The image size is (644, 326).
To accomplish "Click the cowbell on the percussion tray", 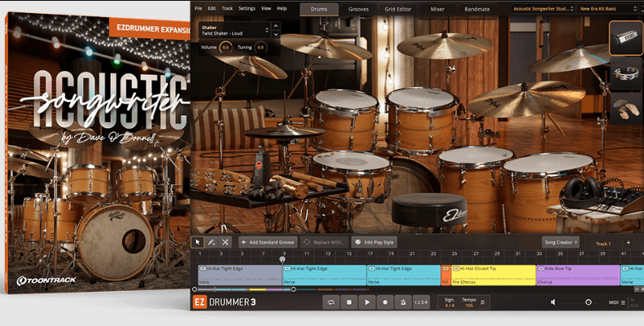I will coord(261,166).
